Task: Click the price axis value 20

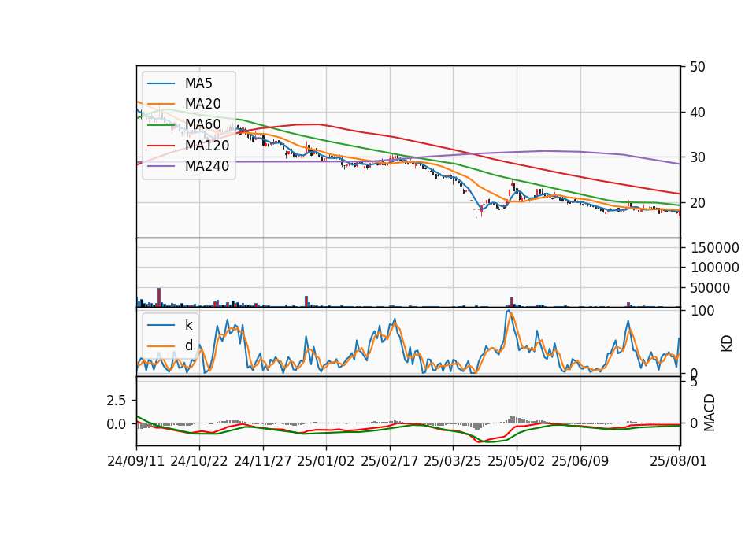Action: (x=698, y=203)
